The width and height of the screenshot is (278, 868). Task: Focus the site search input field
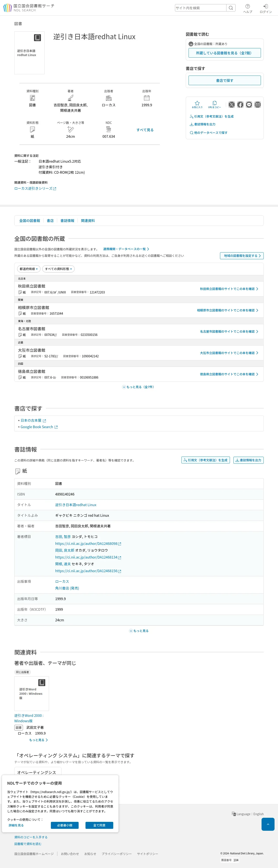tap(200, 8)
